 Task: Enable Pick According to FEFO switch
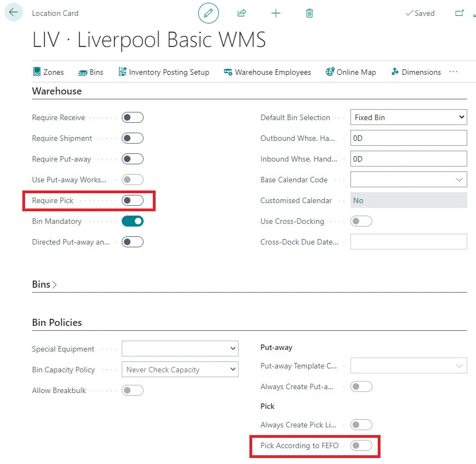tap(361, 445)
